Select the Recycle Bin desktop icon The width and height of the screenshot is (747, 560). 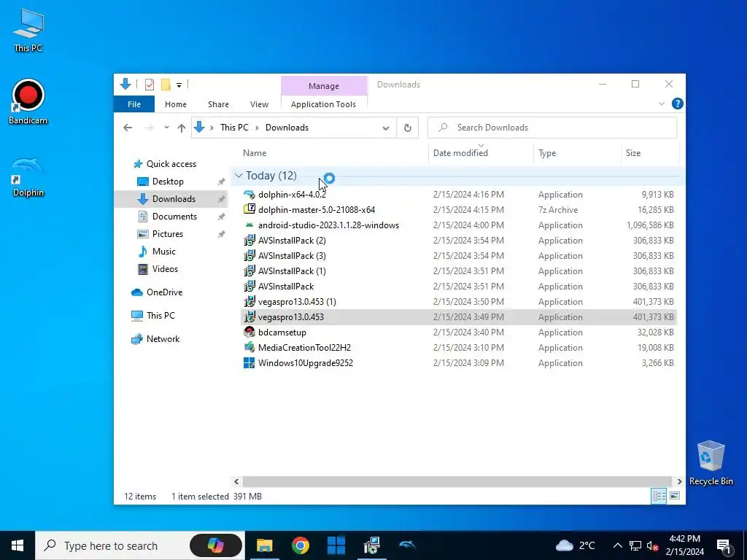tap(711, 462)
